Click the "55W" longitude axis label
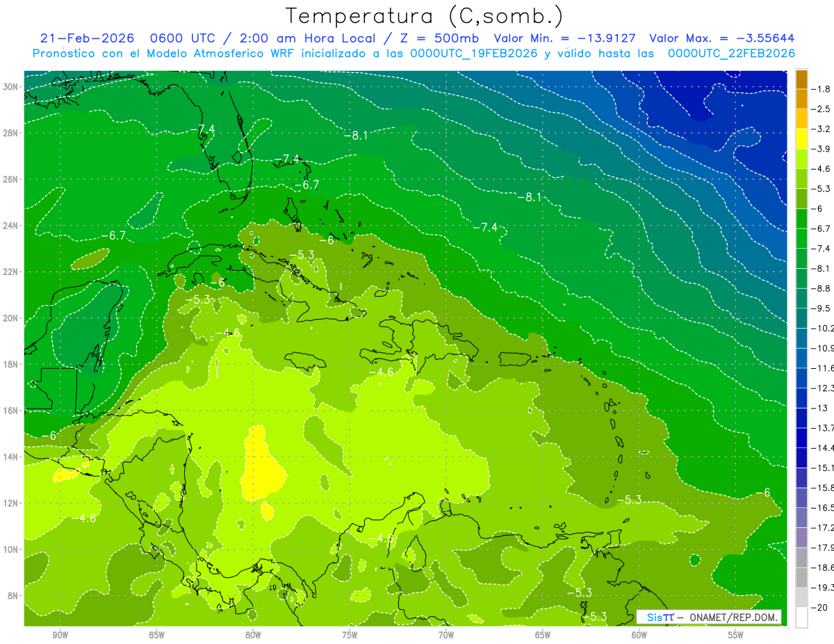834x644 pixels. coord(735,635)
